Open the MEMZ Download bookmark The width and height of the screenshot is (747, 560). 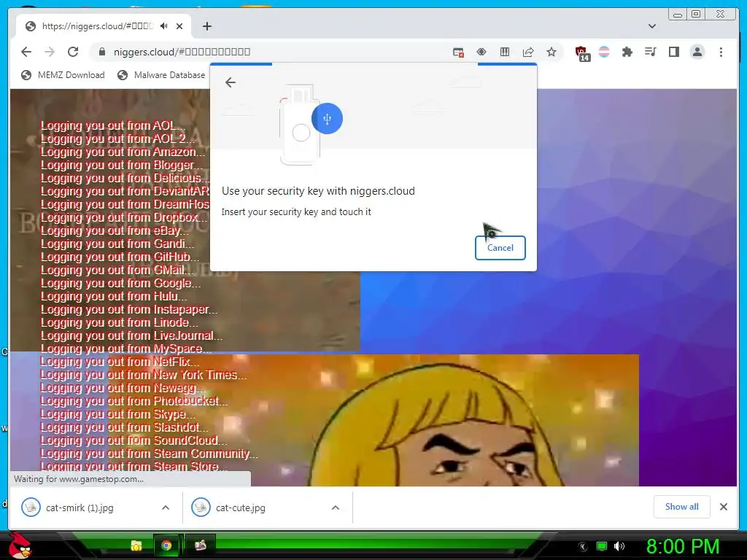[x=63, y=75]
